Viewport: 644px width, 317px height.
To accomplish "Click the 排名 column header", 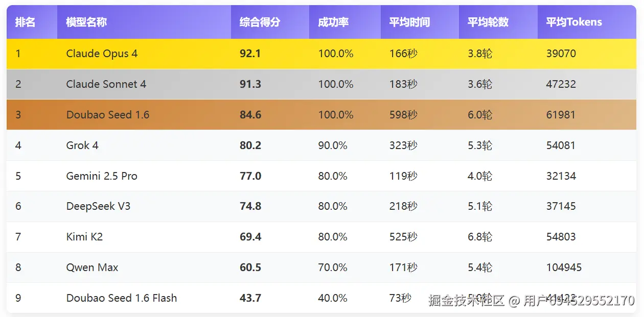I will (25, 22).
